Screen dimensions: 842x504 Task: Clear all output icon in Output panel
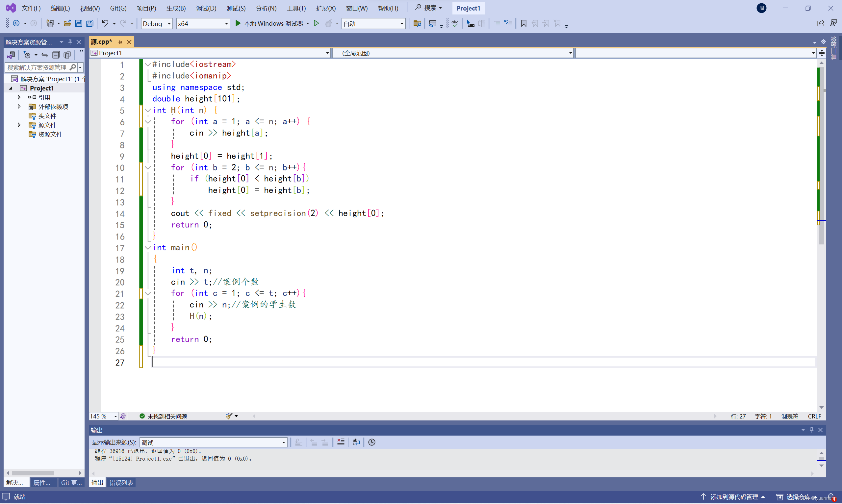tap(341, 442)
